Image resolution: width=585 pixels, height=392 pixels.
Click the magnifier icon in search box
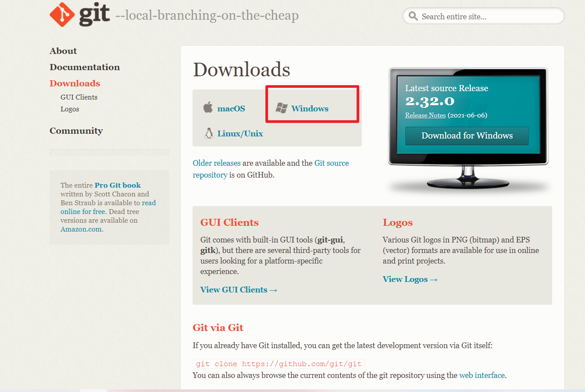click(413, 16)
